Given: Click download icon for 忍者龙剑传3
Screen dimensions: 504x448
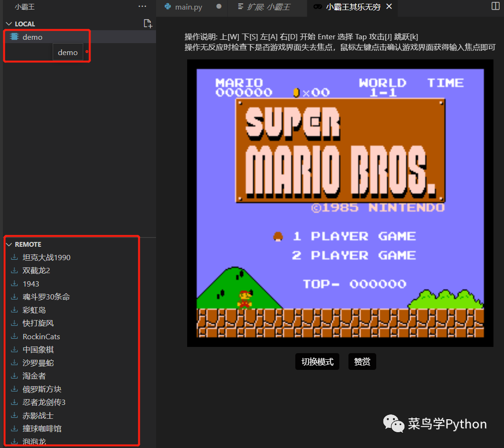Looking at the screenshot, I should pyautogui.click(x=14, y=402).
